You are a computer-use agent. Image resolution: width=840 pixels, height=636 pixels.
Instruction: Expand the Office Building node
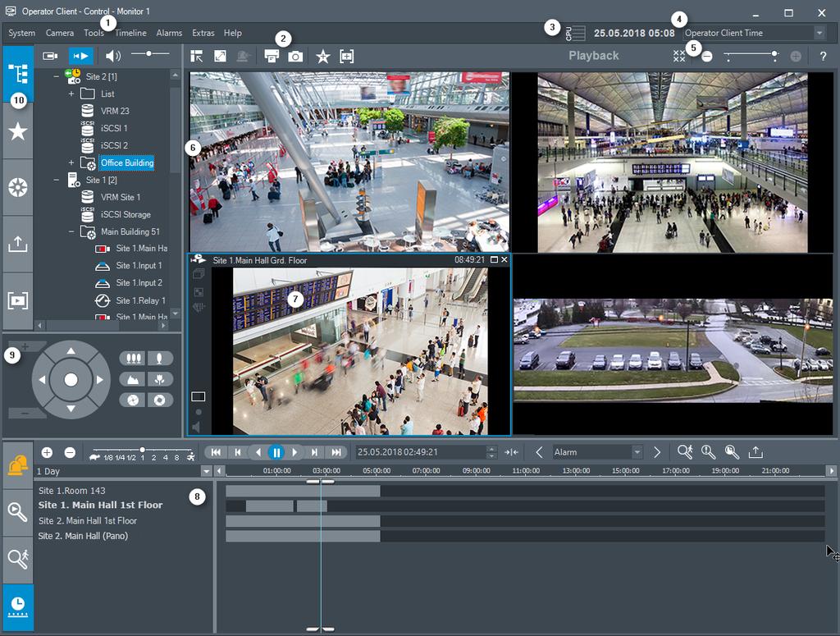click(71, 162)
